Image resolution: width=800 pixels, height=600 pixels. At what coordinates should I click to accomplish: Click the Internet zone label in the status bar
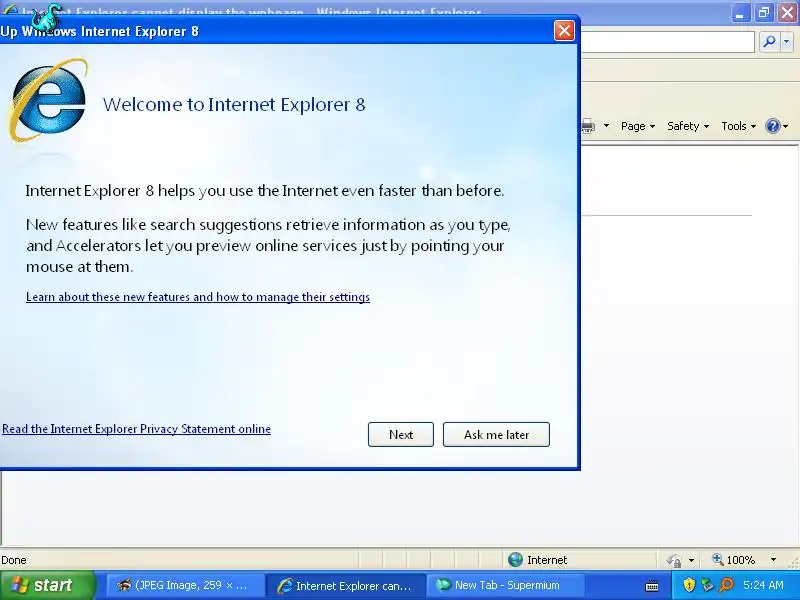[x=547, y=560]
